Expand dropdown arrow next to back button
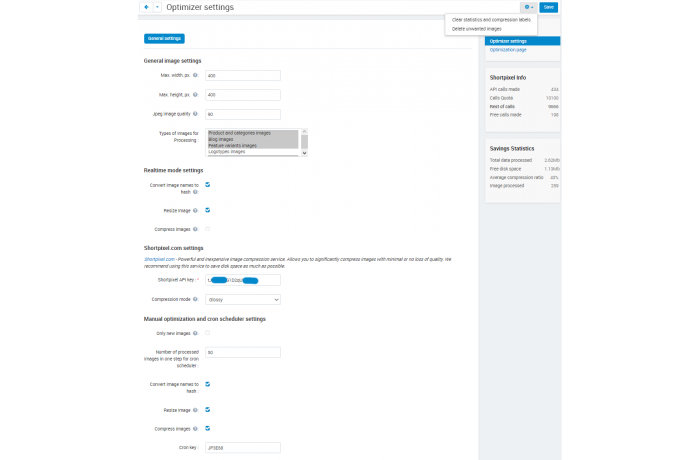This screenshot has width=700, height=460. pos(157,7)
